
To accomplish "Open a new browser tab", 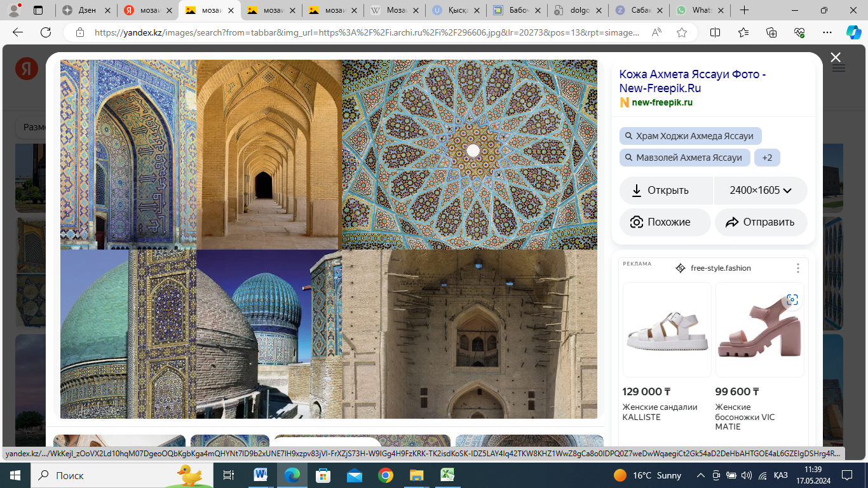I will (744, 10).
